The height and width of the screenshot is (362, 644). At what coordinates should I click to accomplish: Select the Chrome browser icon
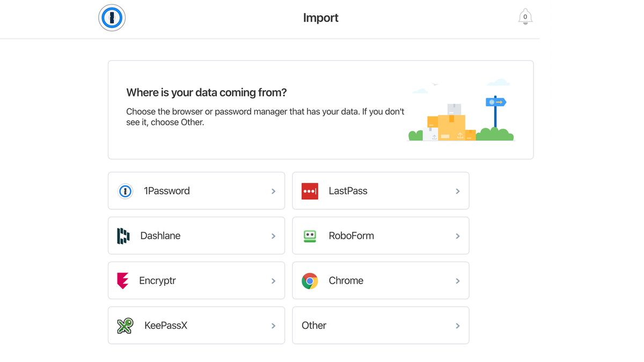tap(309, 280)
